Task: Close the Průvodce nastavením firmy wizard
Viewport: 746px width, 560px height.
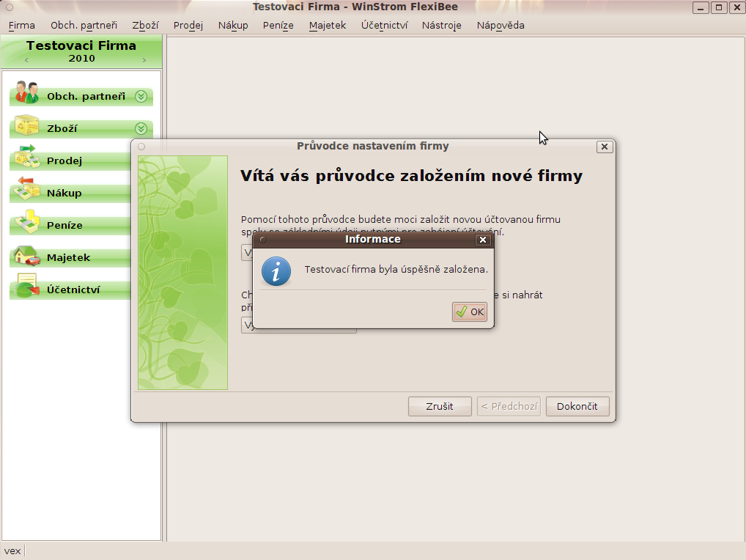Action: coord(605,147)
